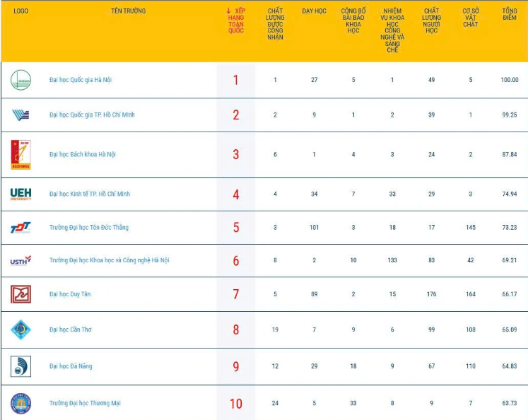Open Đại học Cần Thơ link
The width and height of the screenshot is (528, 420).
point(71,329)
